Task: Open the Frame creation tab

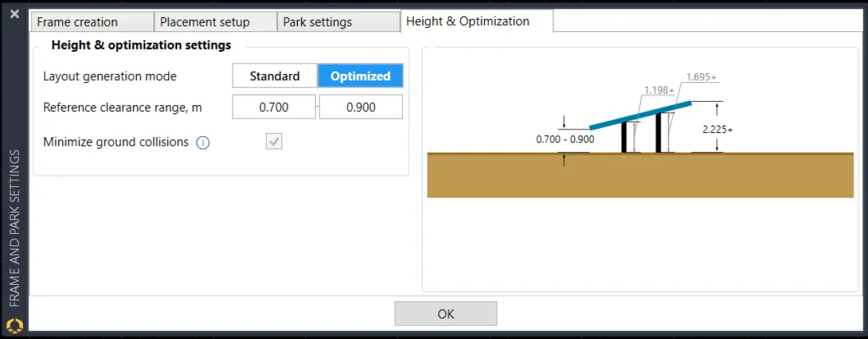Action: 92,22
